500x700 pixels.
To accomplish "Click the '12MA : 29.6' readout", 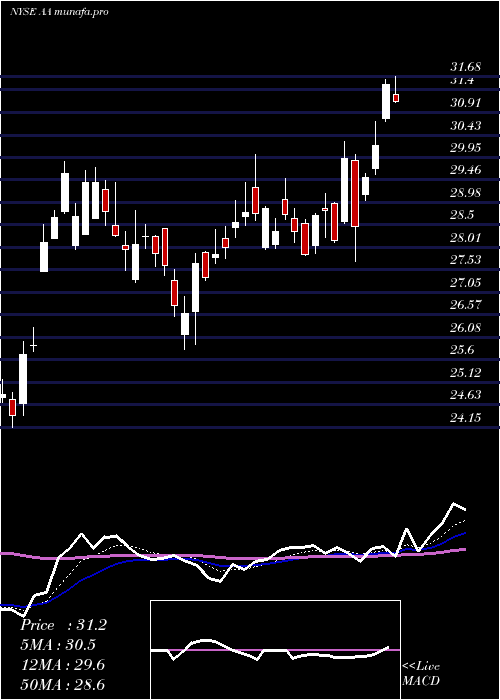I will pyautogui.click(x=63, y=665).
